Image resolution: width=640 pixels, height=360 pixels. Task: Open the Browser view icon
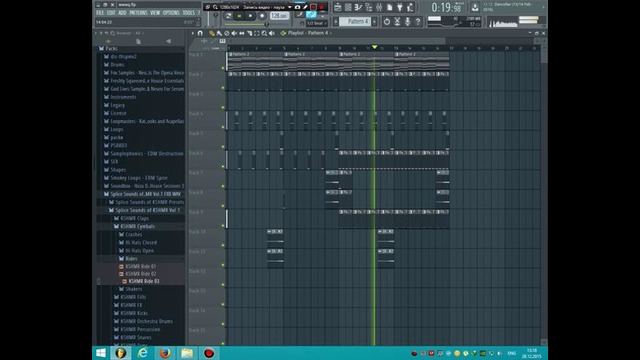tap(369, 7)
